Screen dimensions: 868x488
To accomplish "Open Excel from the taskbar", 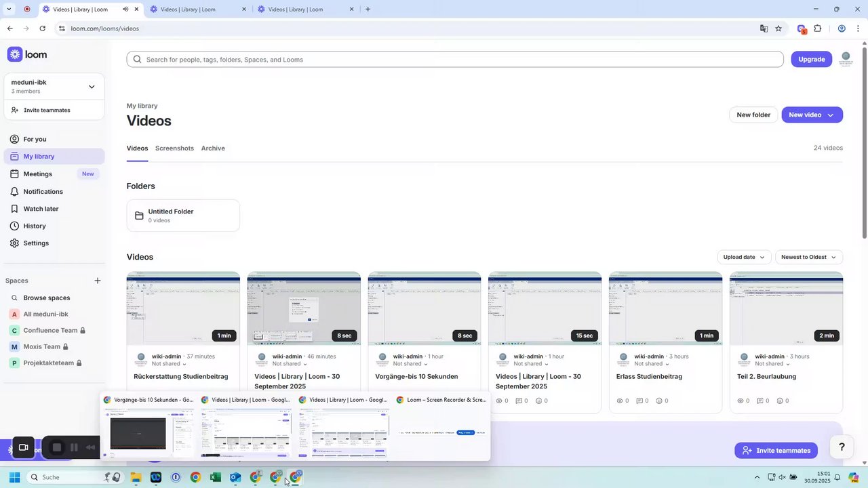I will point(215,477).
